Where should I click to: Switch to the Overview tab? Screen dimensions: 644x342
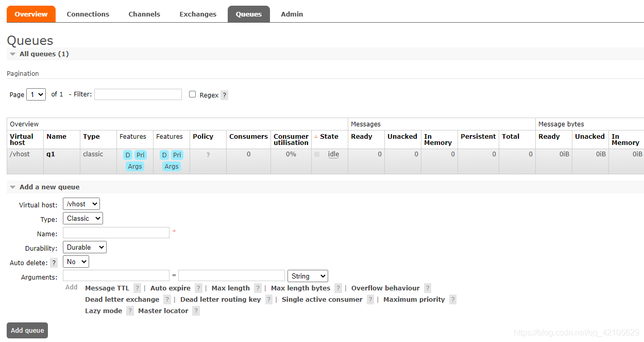click(31, 14)
